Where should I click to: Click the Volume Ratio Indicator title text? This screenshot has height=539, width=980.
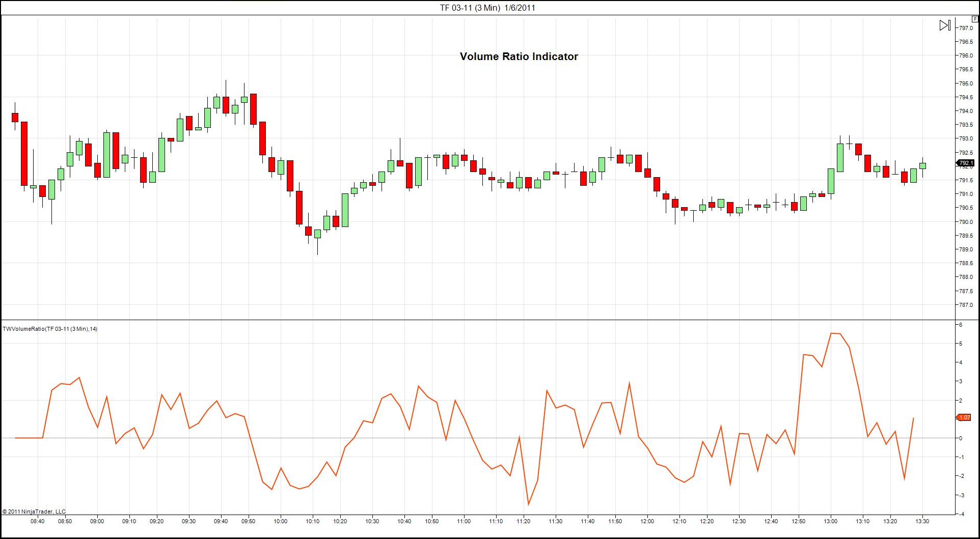(x=519, y=56)
